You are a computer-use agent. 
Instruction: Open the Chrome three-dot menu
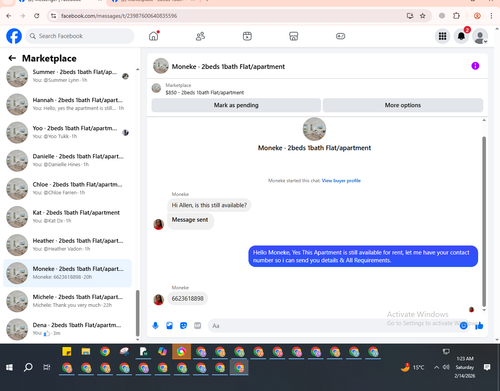[491, 16]
